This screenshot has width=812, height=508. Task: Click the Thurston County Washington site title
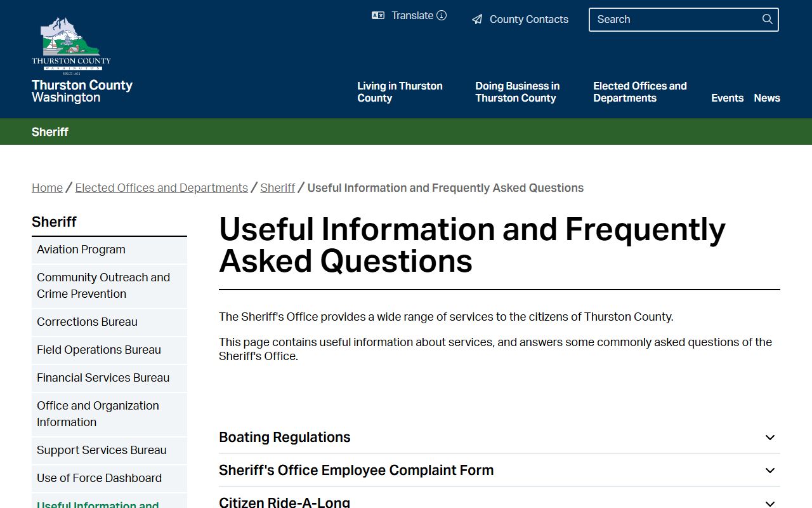click(82, 91)
